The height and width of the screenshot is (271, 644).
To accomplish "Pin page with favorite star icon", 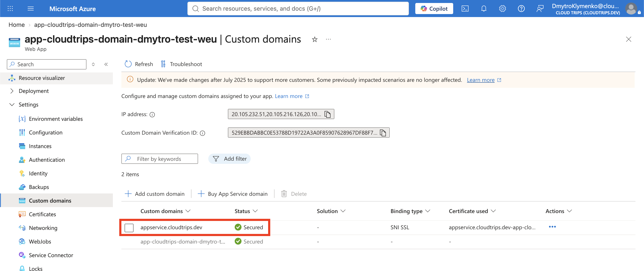I will [x=315, y=39].
